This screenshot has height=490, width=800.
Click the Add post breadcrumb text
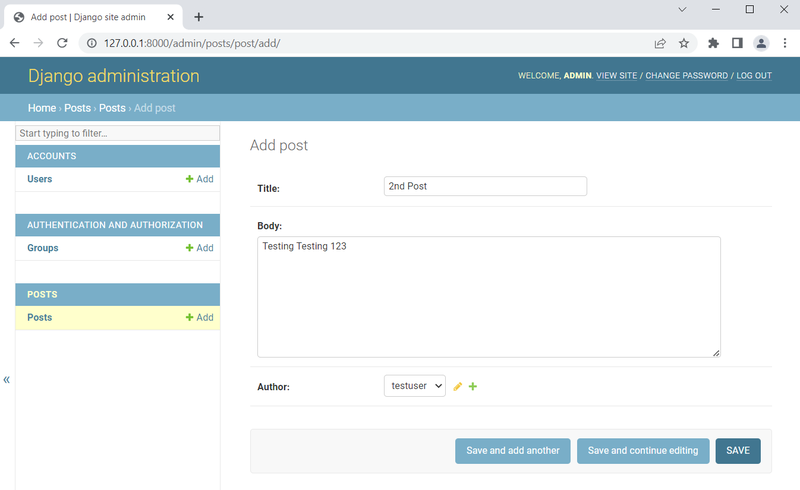[x=155, y=108]
